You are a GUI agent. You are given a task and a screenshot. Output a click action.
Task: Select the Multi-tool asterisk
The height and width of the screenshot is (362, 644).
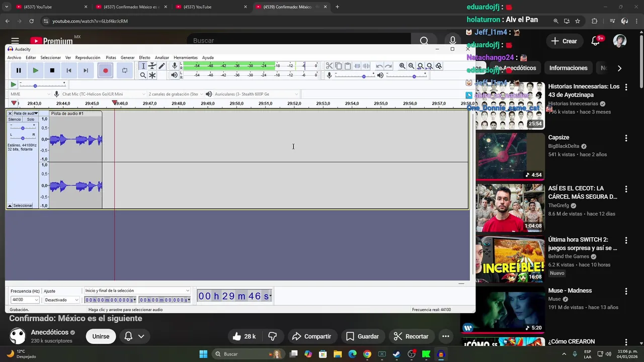point(152,75)
